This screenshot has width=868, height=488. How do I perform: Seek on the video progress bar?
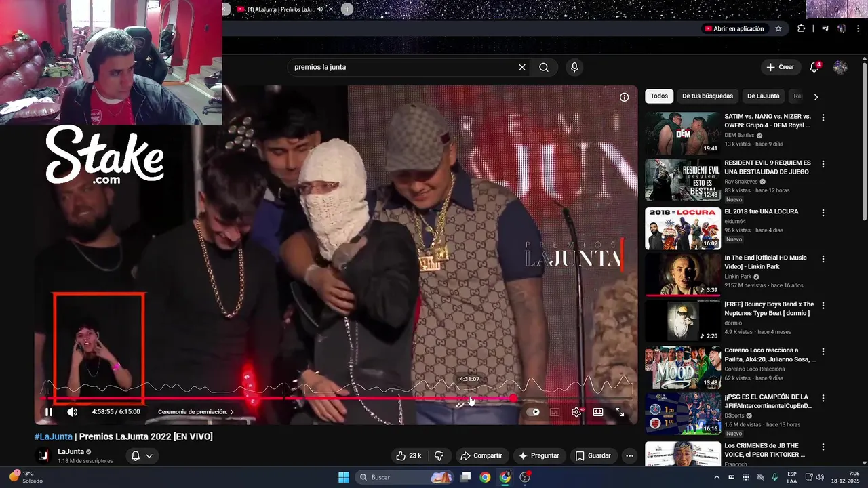click(x=337, y=399)
